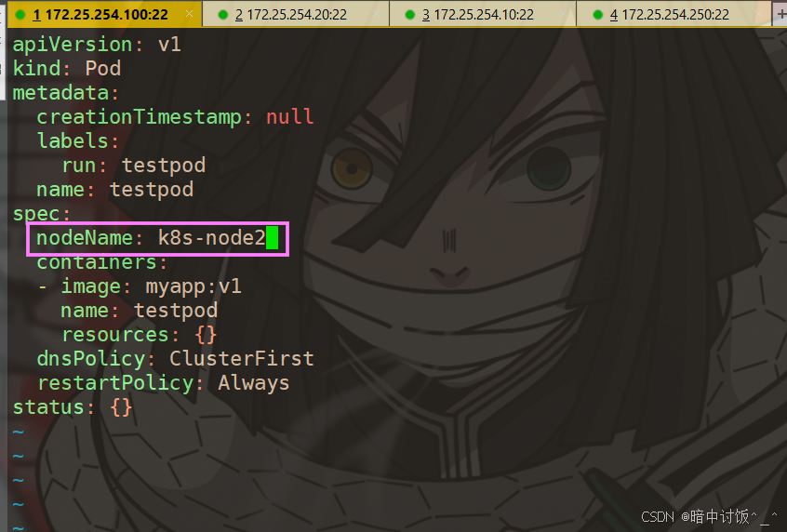Click the dnsPolicy ClusterFirst line
This screenshot has height=532, width=787.
175,358
